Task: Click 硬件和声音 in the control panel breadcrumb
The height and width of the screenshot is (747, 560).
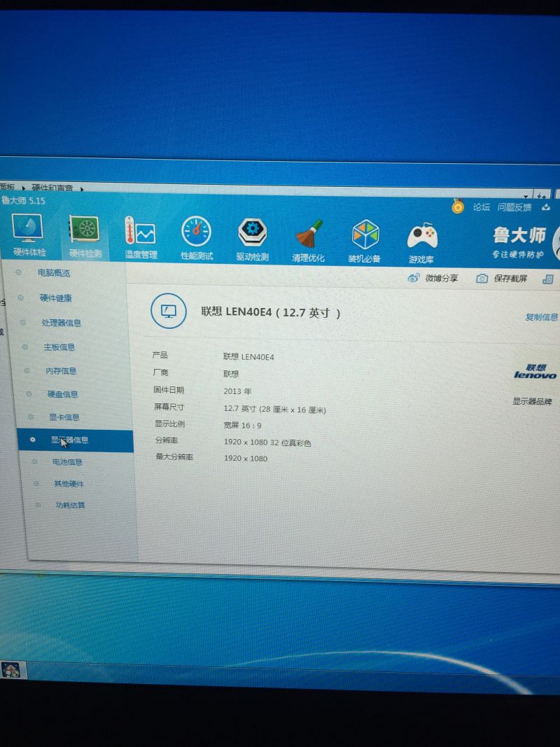Action: click(52, 188)
